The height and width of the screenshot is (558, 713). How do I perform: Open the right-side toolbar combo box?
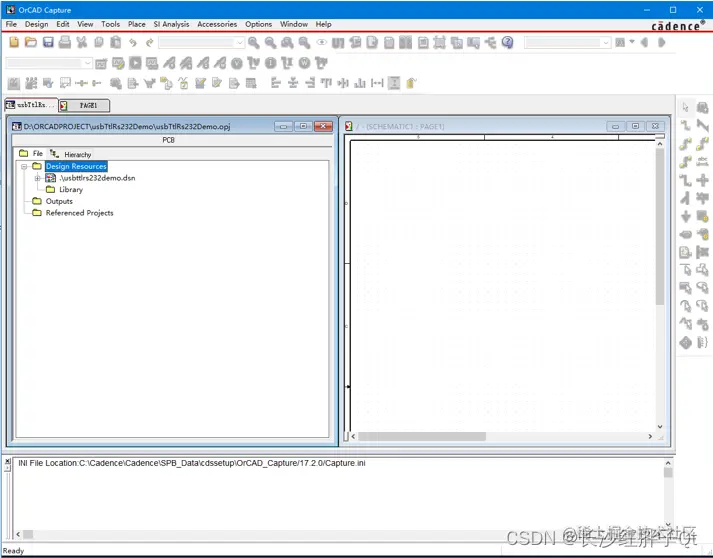point(567,43)
